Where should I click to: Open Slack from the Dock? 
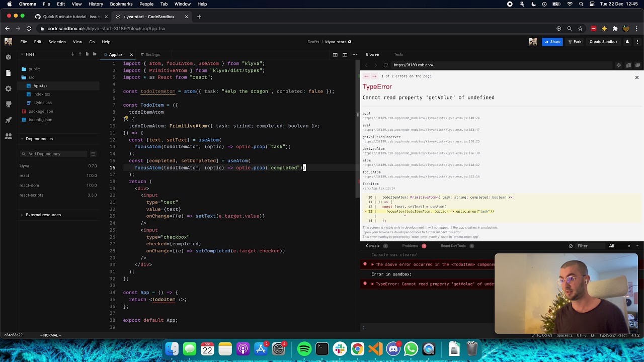[x=340, y=348]
